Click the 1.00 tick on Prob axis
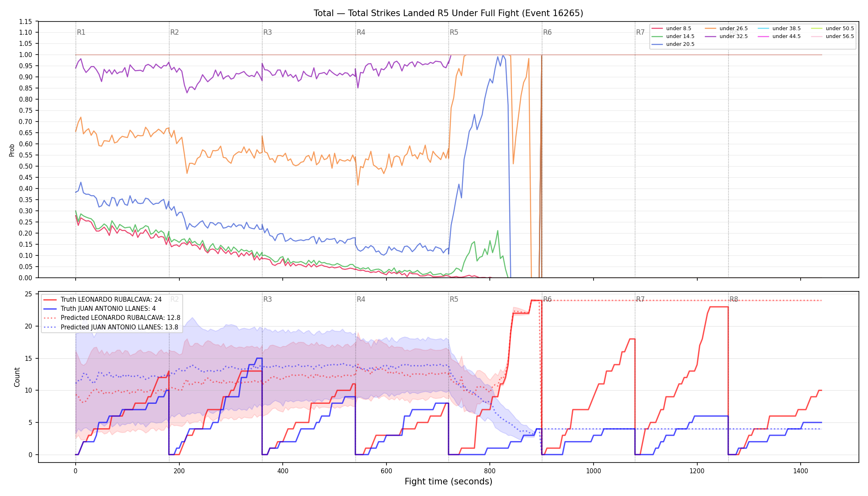868x496 pixels. pos(26,55)
